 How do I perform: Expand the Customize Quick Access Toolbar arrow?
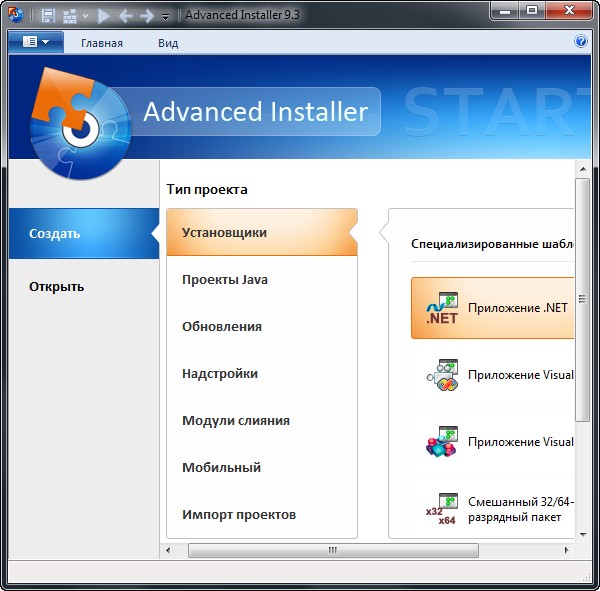(166, 17)
